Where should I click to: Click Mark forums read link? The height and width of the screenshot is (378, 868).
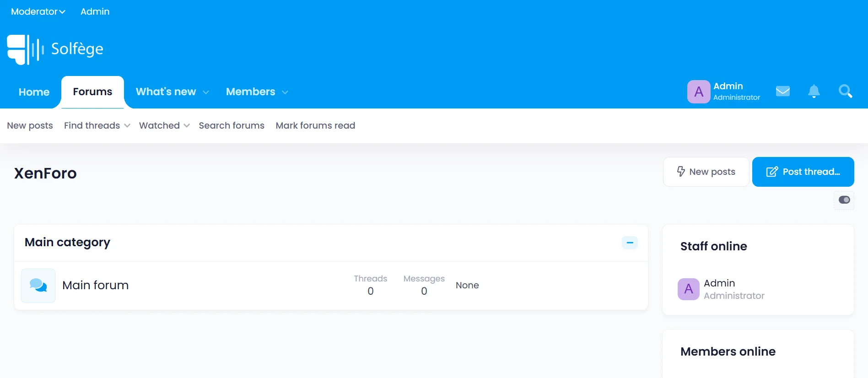coord(315,125)
